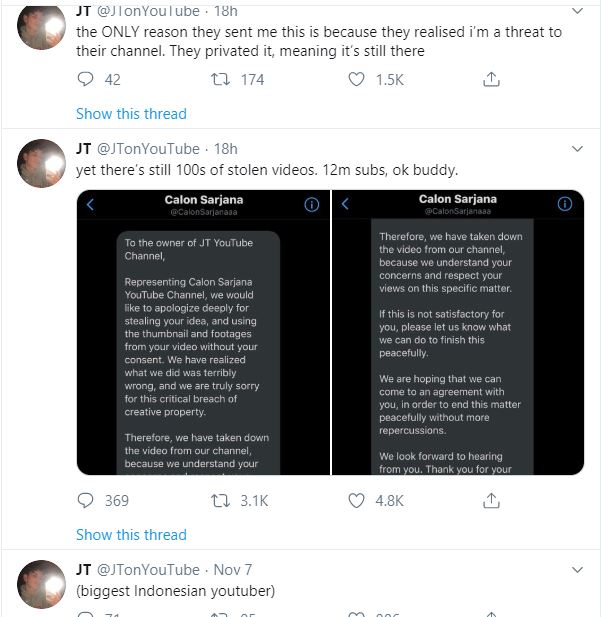
Task: Show this thread under the screenshots tweet
Action: [131, 535]
